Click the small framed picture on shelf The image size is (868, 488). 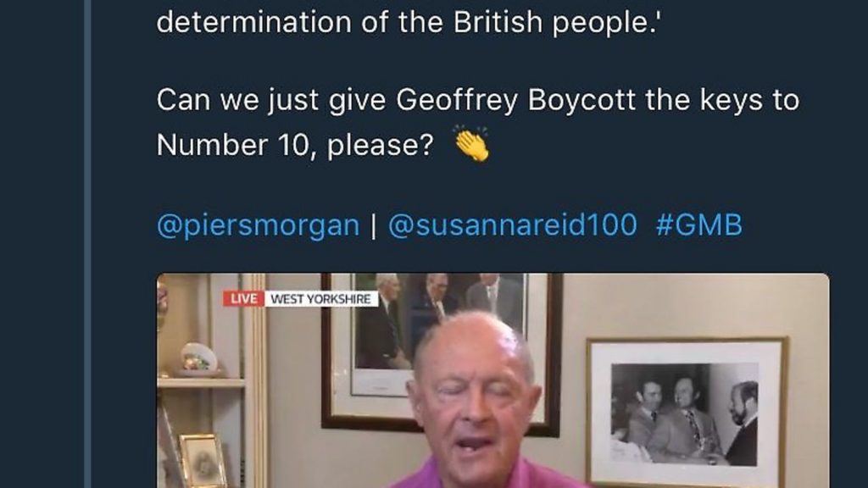(203, 460)
